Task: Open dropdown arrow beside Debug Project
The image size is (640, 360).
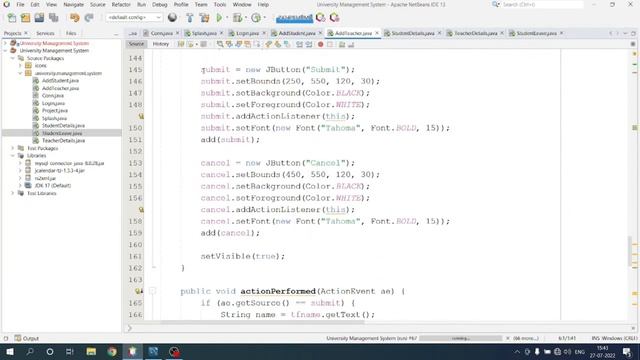Action: point(245,18)
